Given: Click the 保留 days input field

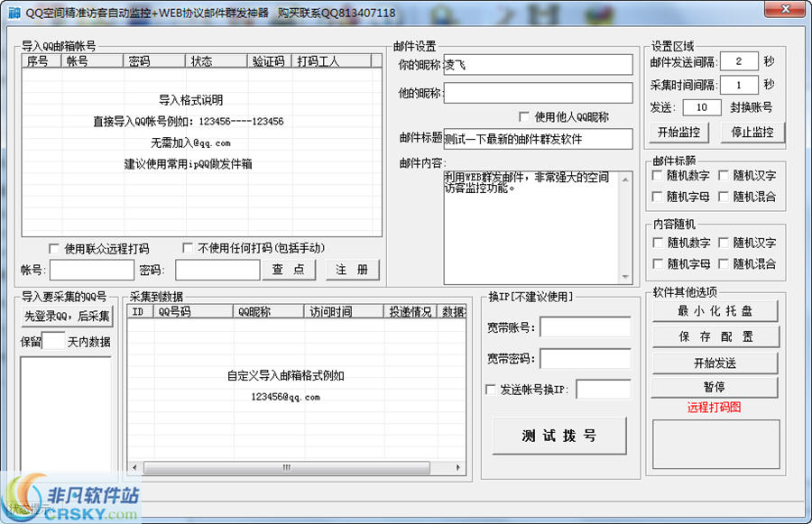Looking at the screenshot, I should point(53,341).
